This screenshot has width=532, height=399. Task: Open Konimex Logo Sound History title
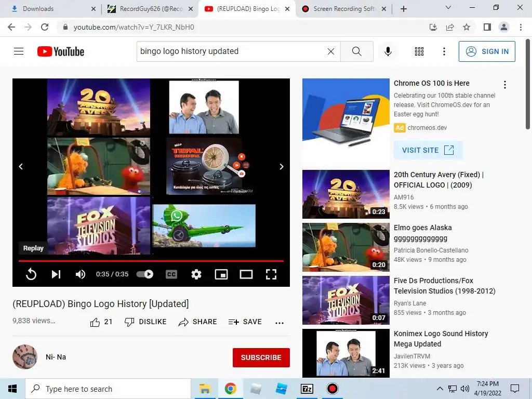tap(441, 339)
